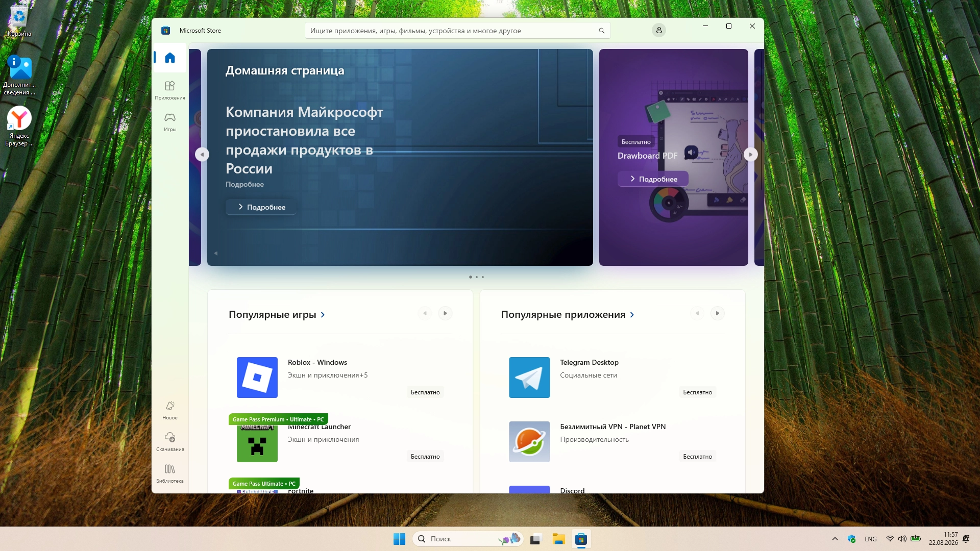The height and width of the screenshot is (551, 980).
Task: Click the small Подробнее link under the Россия headline
Action: (244, 184)
